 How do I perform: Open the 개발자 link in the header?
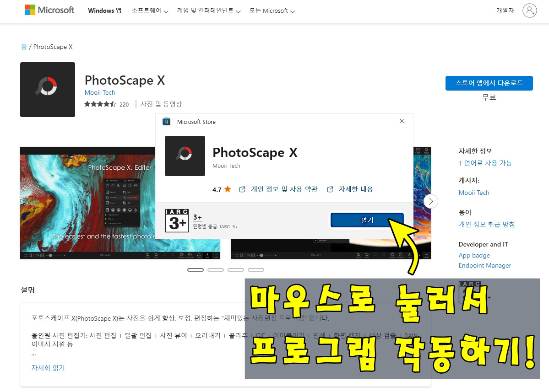(x=505, y=11)
